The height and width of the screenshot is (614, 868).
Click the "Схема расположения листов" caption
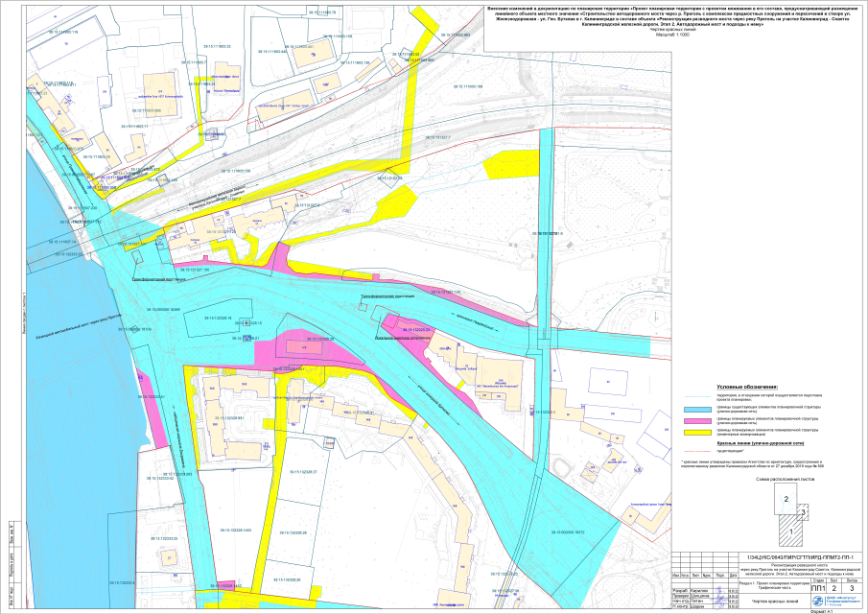pos(785,480)
